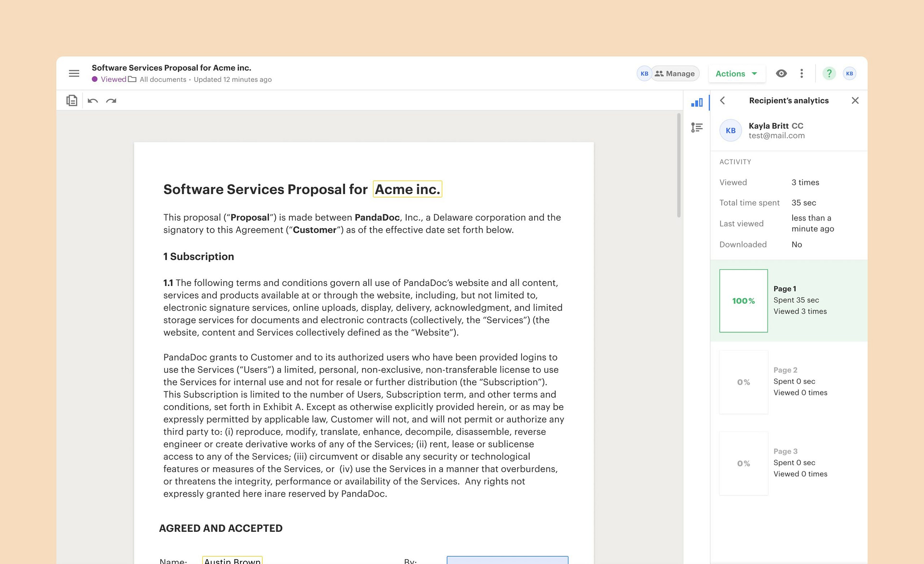The height and width of the screenshot is (564, 924).
Task: Open All documents from the header
Action: [x=162, y=79]
